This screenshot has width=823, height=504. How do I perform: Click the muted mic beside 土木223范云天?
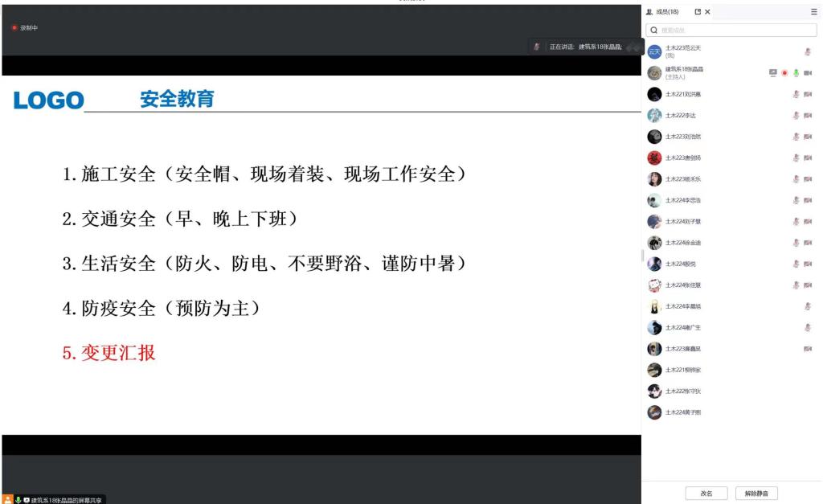[x=808, y=51]
